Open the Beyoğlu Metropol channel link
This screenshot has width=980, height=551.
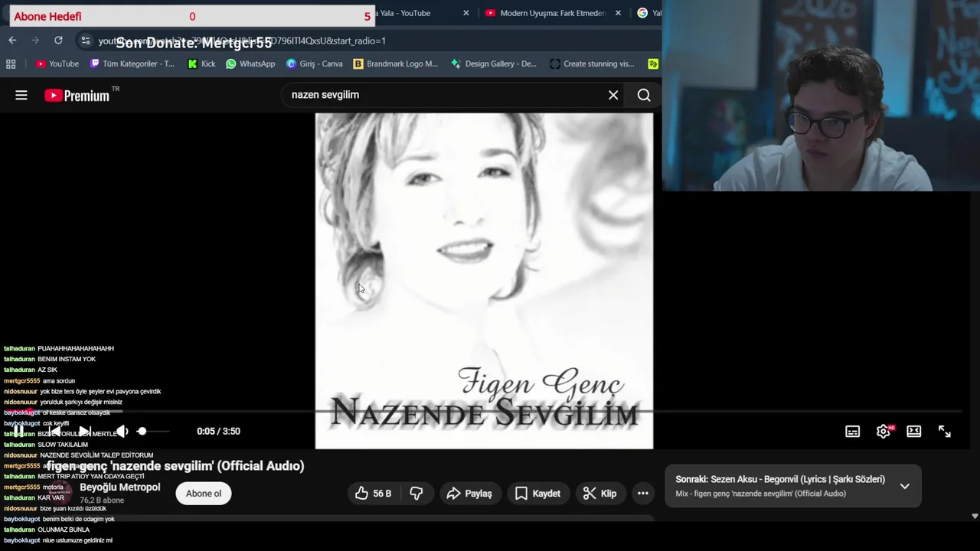[x=119, y=487]
